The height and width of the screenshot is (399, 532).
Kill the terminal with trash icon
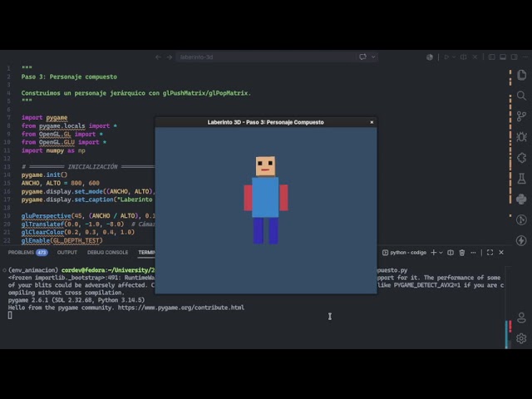coord(462,253)
